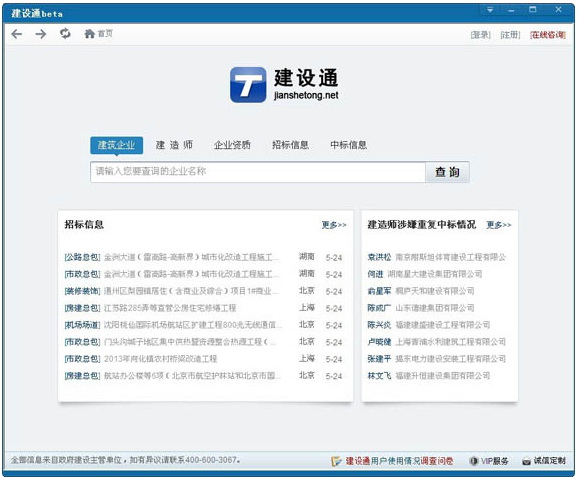Open the 在线咨询 link

point(548,35)
